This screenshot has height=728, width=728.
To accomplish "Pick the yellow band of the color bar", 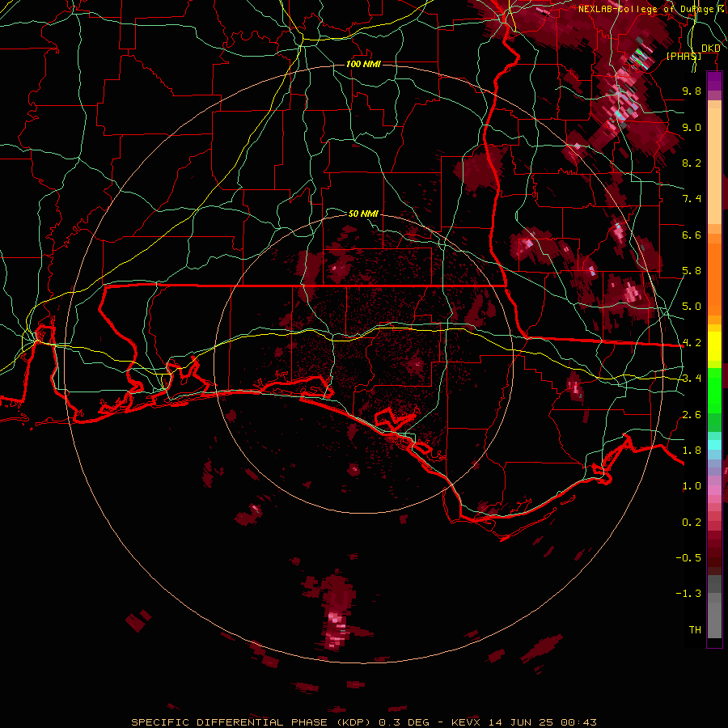I will click(x=714, y=346).
